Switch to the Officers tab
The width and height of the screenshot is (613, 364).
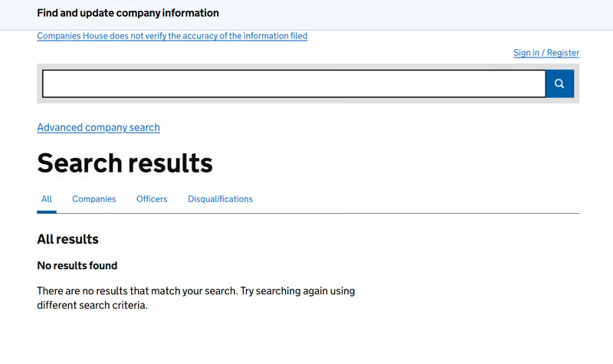tap(152, 199)
